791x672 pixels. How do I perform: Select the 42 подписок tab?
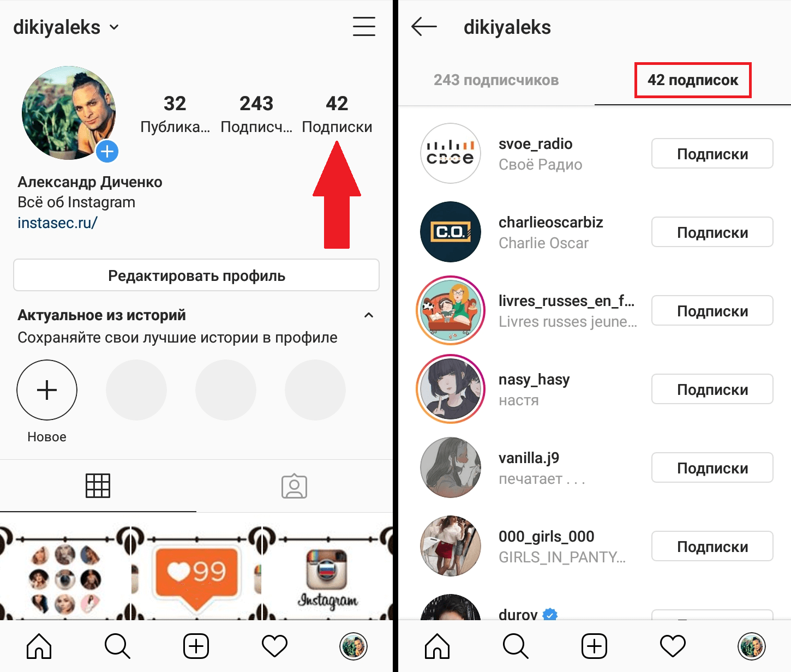tap(693, 80)
